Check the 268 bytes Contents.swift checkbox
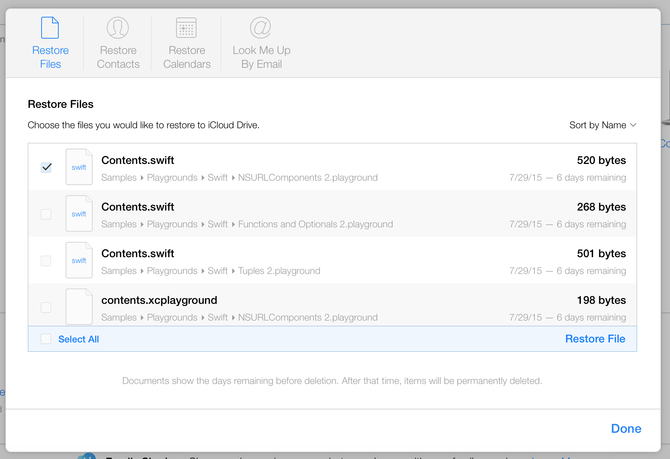Viewport: 670px width, 459px height. coord(46,214)
